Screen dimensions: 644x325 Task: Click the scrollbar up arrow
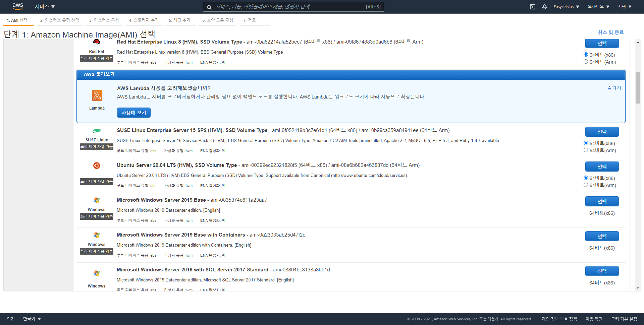click(638, 42)
